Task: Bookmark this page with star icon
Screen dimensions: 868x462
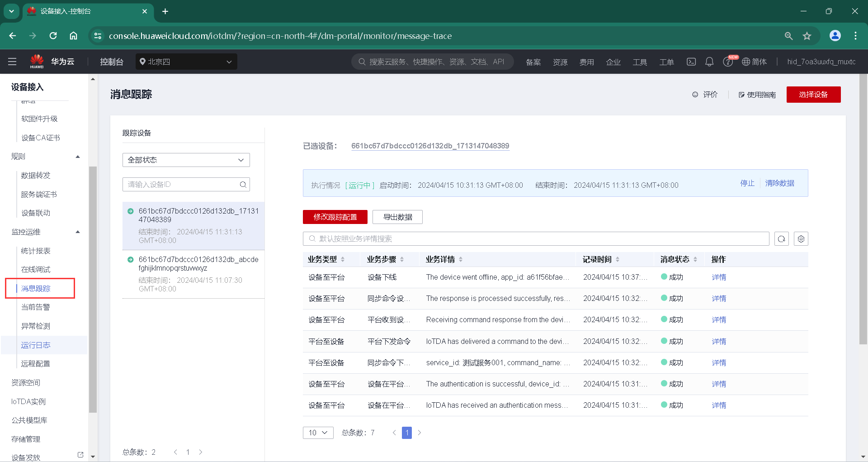Action: tap(807, 36)
